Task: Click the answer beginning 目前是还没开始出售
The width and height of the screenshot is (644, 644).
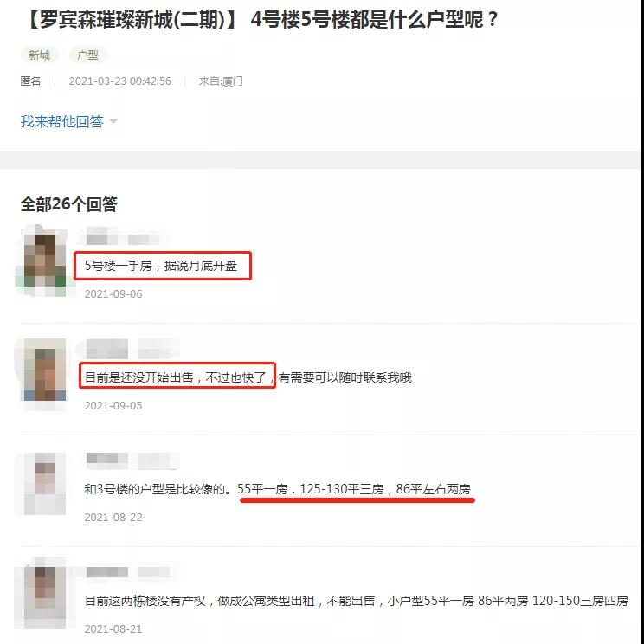Action: [248, 377]
